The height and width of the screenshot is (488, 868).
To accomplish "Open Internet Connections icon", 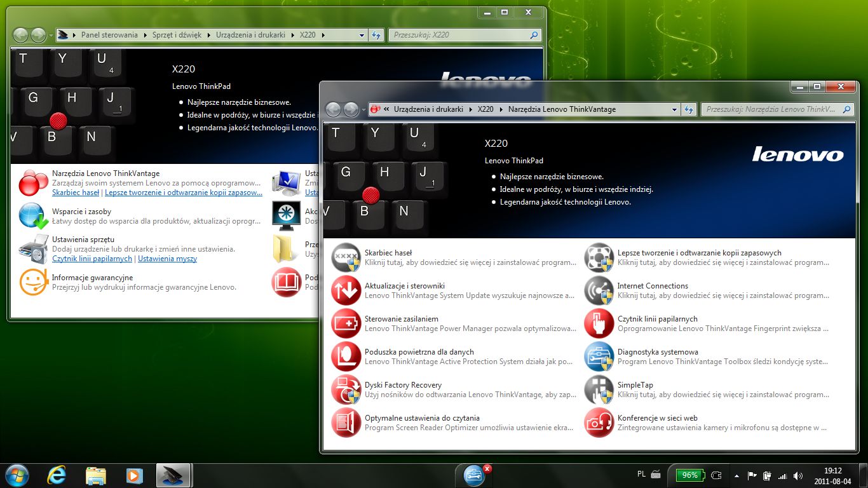I will coord(599,291).
